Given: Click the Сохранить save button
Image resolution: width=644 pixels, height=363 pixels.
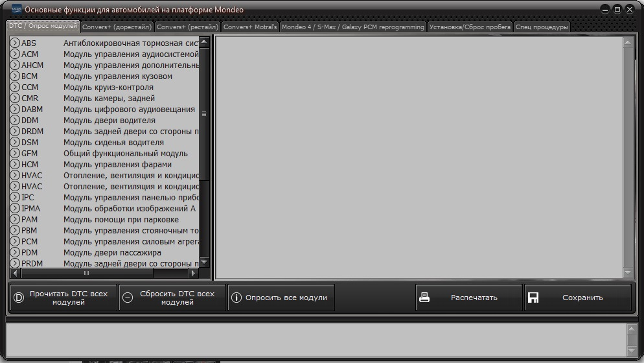Looking at the screenshot, I should coord(577,298).
